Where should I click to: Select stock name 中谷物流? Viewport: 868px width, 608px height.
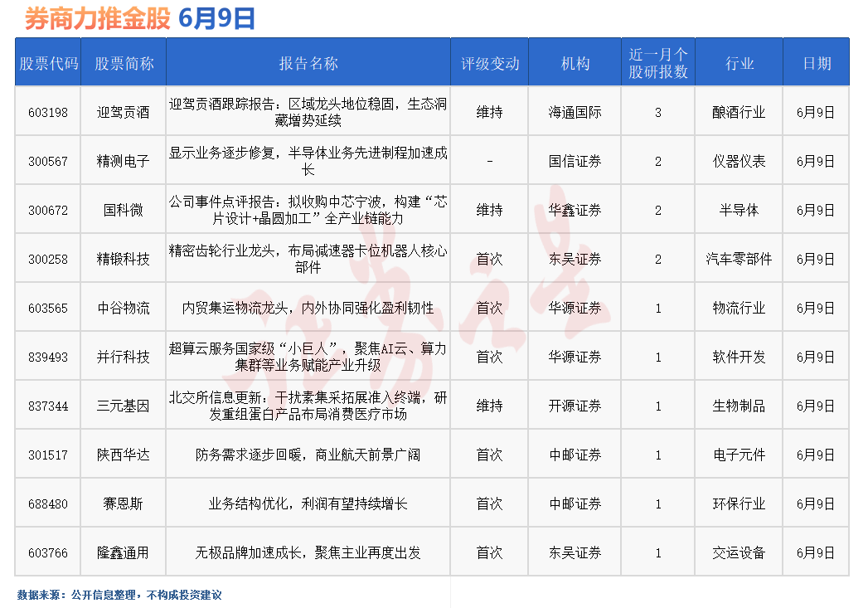tap(123, 308)
